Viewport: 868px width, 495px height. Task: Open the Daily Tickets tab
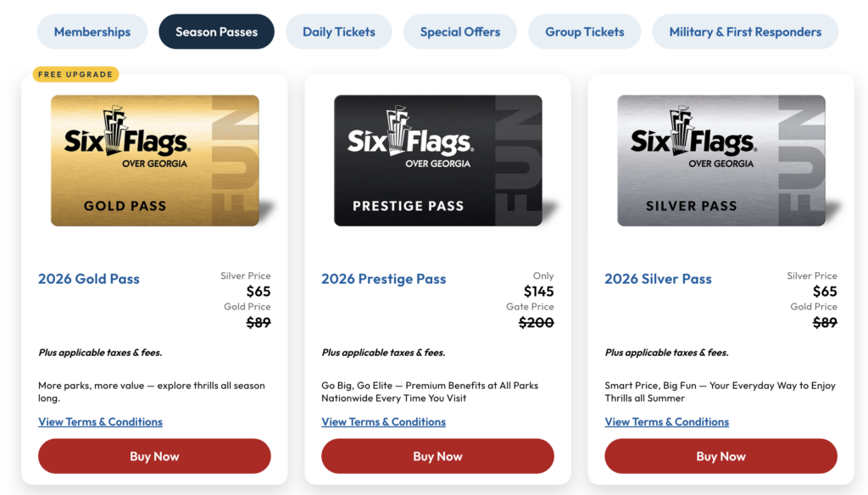pyautogui.click(x=338, y=31)
